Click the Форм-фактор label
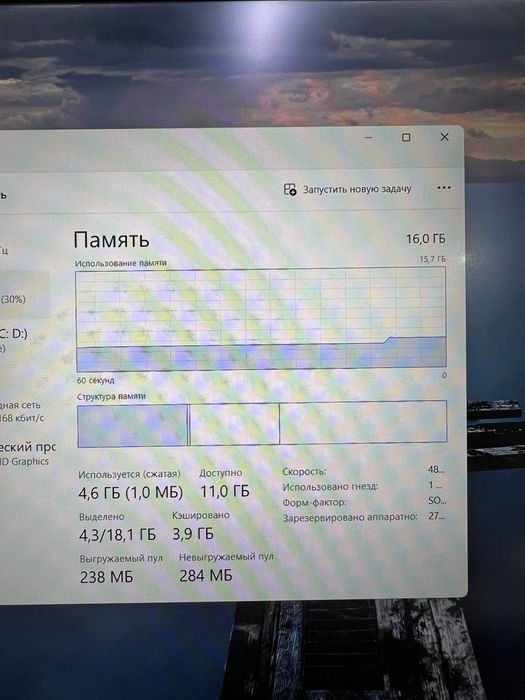This screenshot has width=525, height=700. point(314,502)
